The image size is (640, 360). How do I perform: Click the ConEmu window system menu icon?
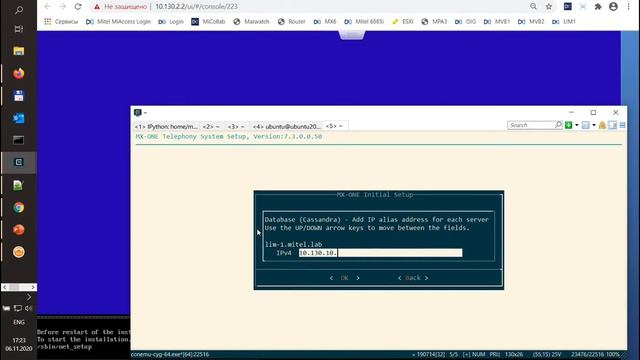(x=138, y=112)
